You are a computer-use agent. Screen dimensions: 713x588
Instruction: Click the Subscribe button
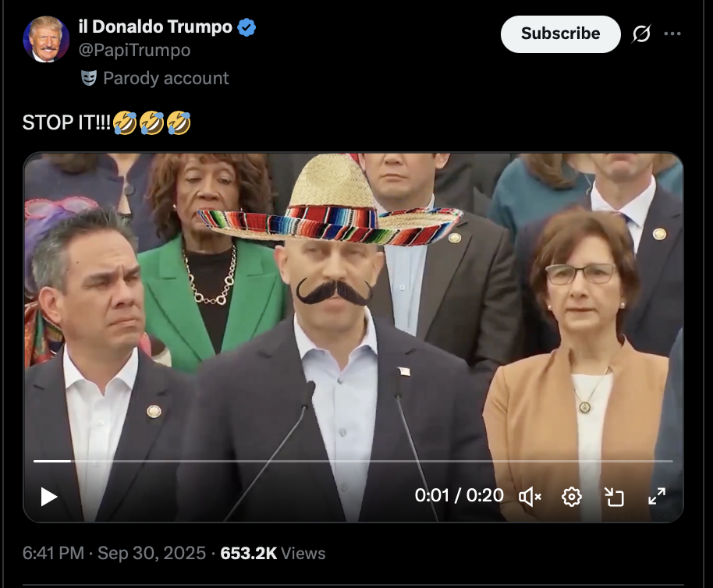tap(560, 34)
